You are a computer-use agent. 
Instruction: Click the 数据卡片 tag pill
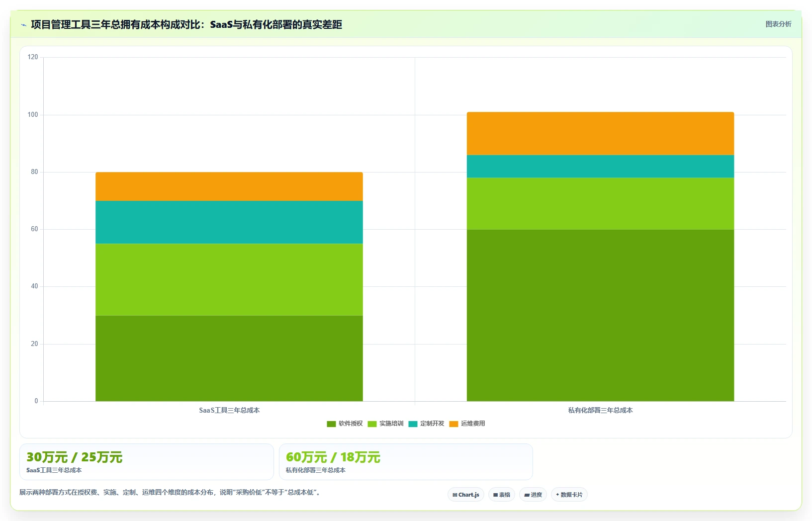(x=569, y=495)
